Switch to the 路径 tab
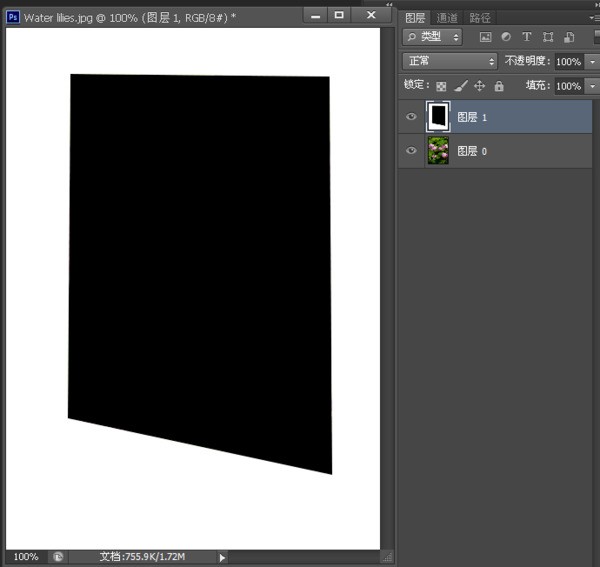The height and width of the screenshot is (567, 600). pyautogui.click(x=480, y=18)
